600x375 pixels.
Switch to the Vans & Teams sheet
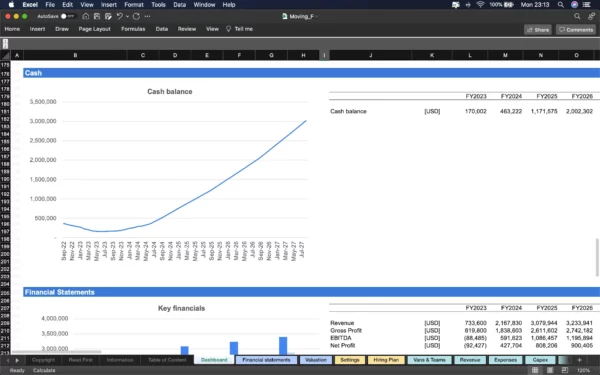[x=429, y=360]
